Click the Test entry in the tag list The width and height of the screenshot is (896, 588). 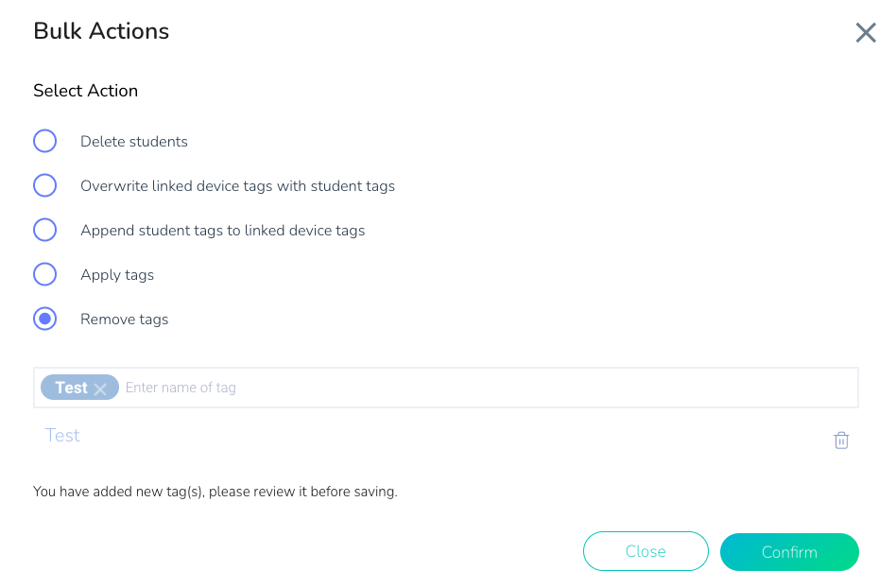click(x=62, y=436)
